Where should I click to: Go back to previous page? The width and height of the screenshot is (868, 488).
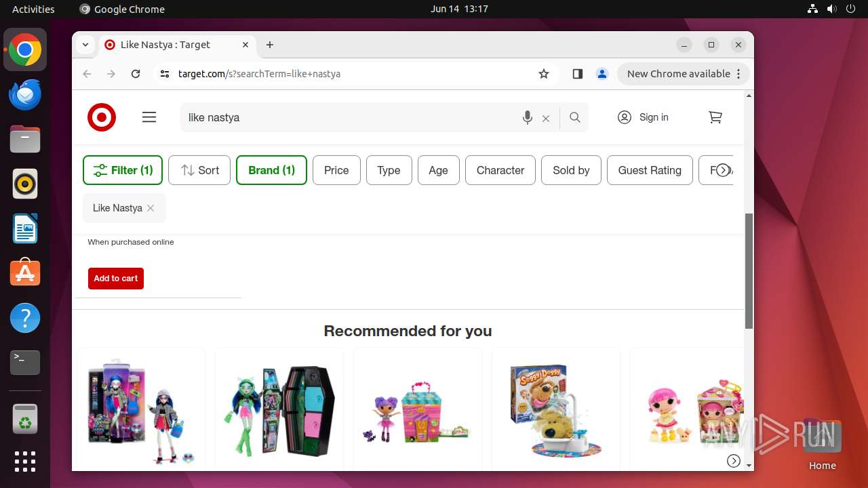click(87, 74)
